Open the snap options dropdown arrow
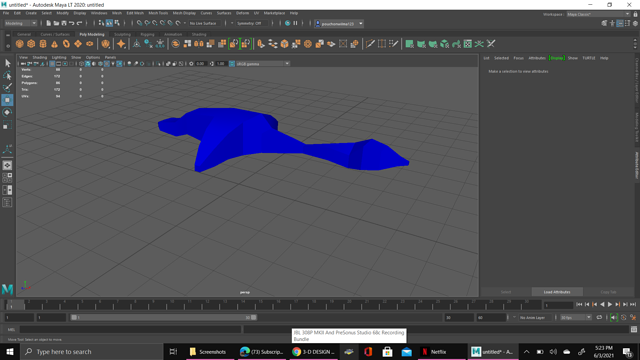 pos(185,23)
